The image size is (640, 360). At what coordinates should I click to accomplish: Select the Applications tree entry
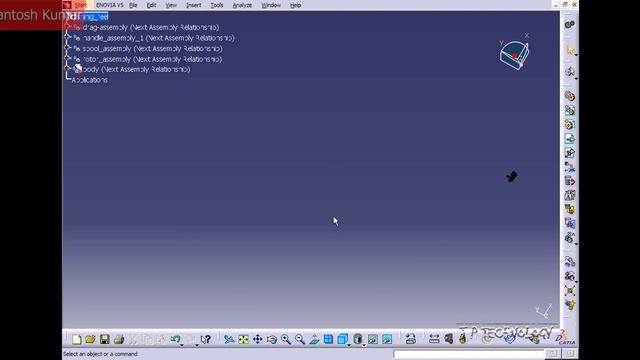(x=90, y=80)
